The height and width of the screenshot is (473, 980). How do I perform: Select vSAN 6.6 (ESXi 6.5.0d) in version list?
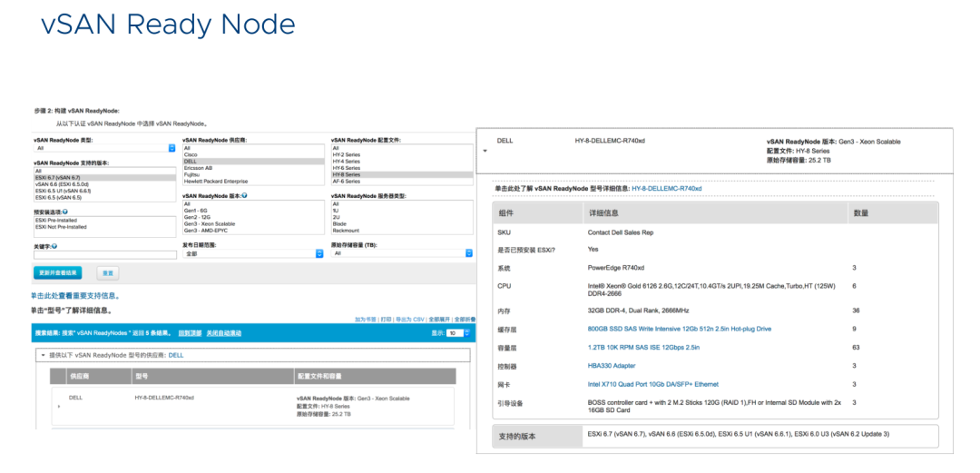pyautogui.click(x=105, y=184)
